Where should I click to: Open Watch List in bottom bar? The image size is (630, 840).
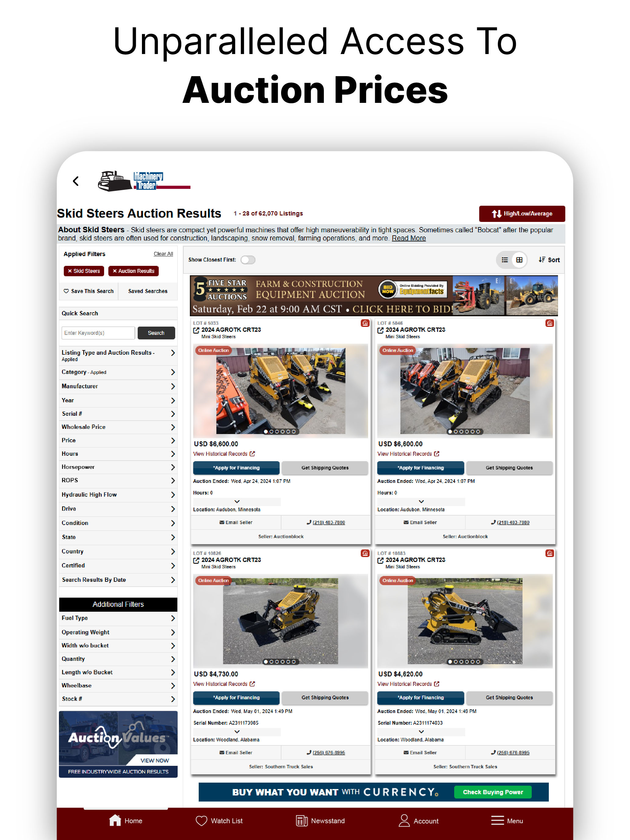tap(219, 821)
